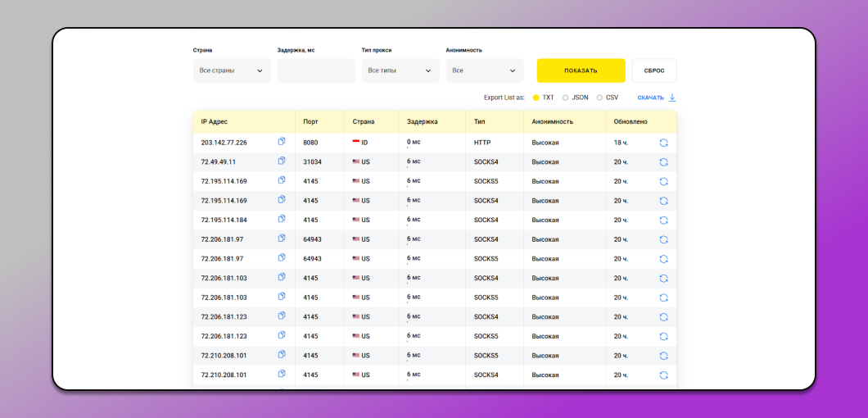
Task: Copy the IP address 72.206.181.123 in SOCKS4 row
Action: click(x=282, y=316)
